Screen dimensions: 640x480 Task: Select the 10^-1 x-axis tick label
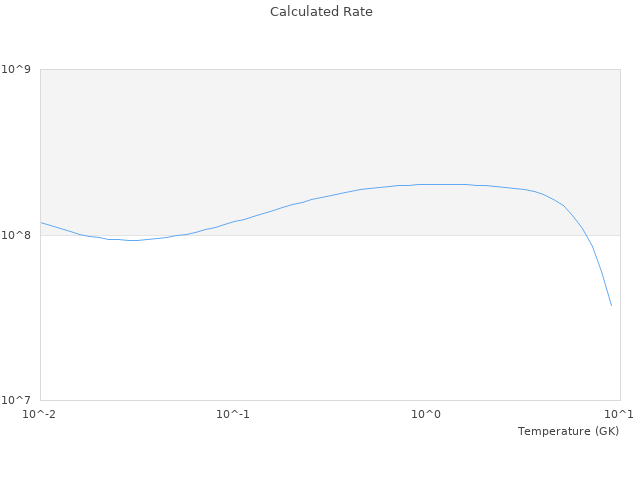pyautogui.click(x=233, y=414)
